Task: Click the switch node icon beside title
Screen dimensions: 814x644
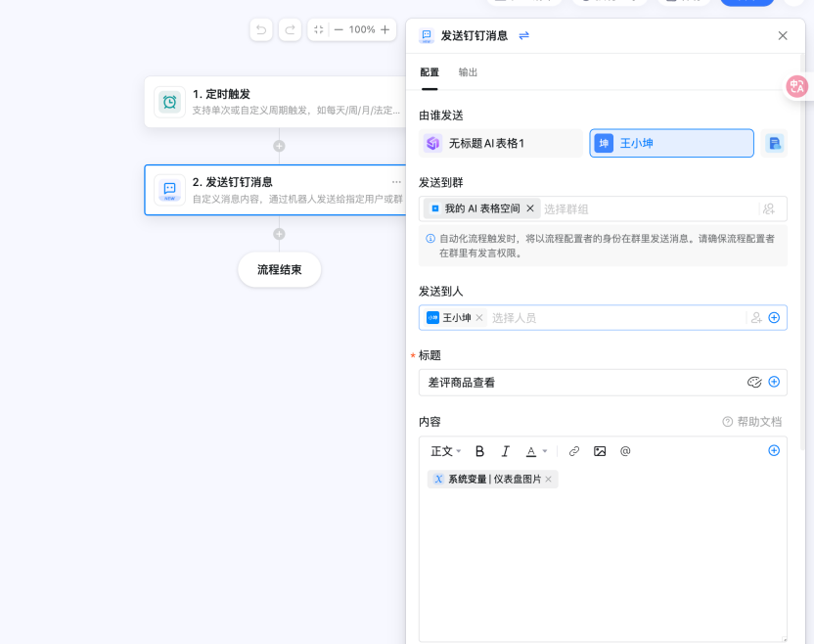Action: tap(524, 36)
